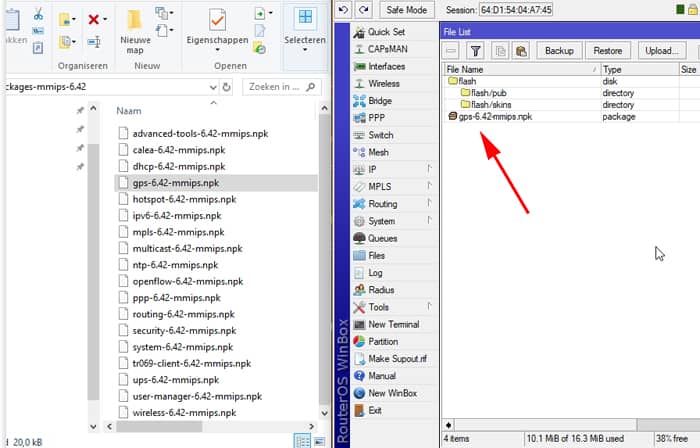Toggle Safe Mode in WinBox
This screenshot has width=700, height=448.
(406, 9)
